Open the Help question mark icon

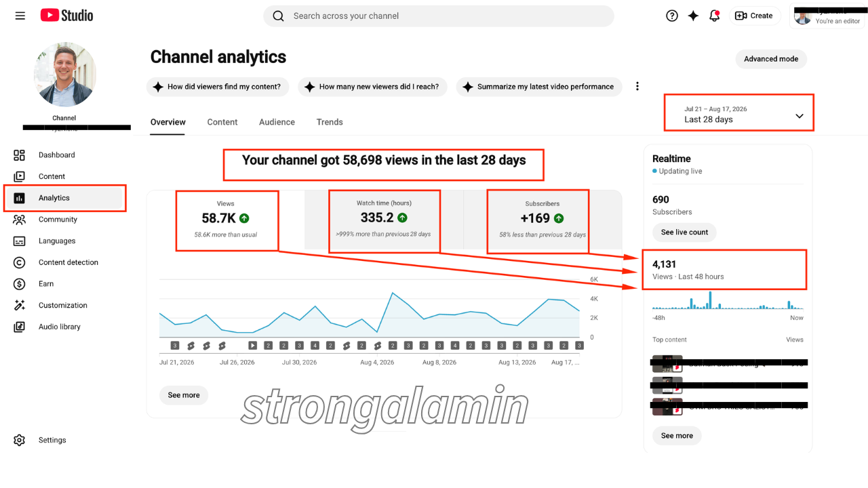coord(672,16)
